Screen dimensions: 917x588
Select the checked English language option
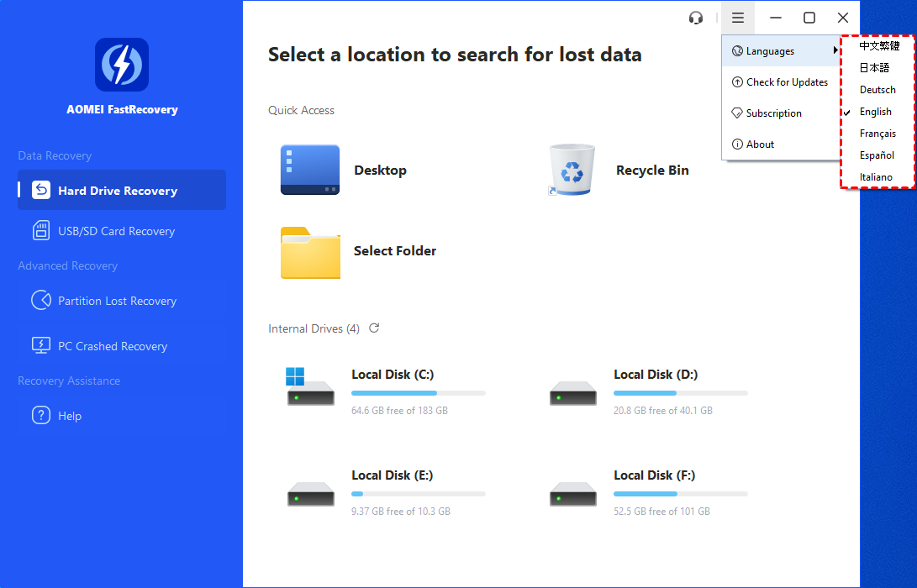coord(875,112)
